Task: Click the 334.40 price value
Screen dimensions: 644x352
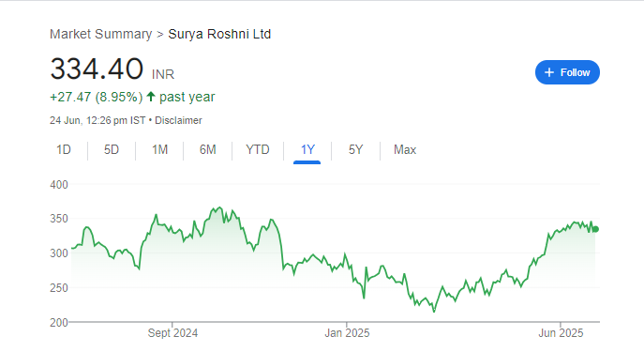Action: tap(97, 69)
